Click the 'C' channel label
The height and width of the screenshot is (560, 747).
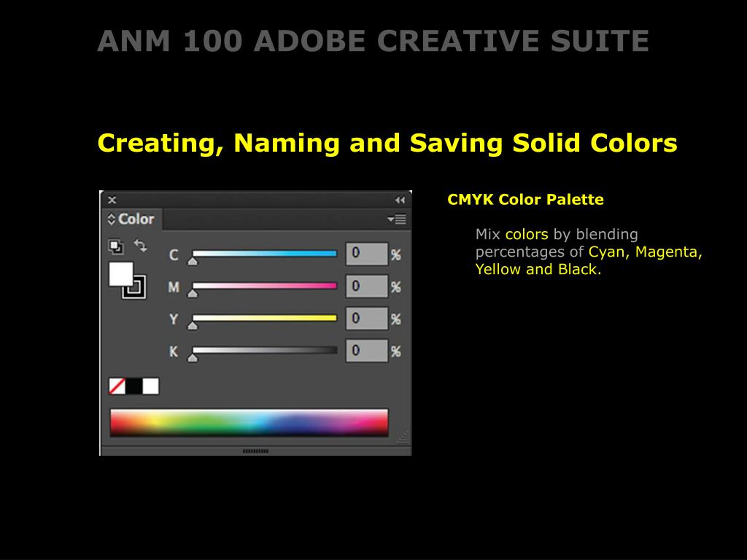[x=174, y=254]
